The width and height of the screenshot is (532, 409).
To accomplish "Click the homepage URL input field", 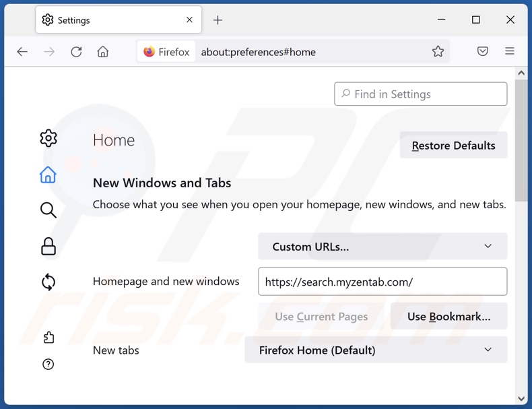I will pyautogui.click(x=382, y=282).
